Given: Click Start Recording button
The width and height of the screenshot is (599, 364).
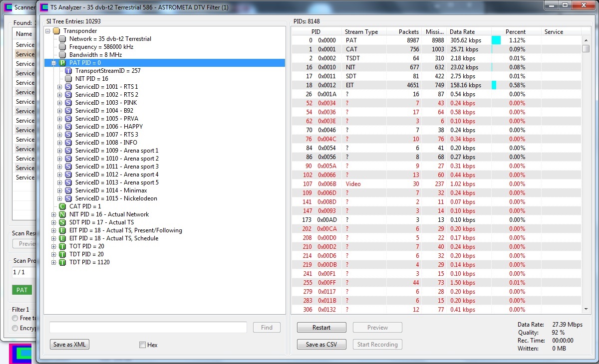Looking at the screenshot, I should point(377,345).
